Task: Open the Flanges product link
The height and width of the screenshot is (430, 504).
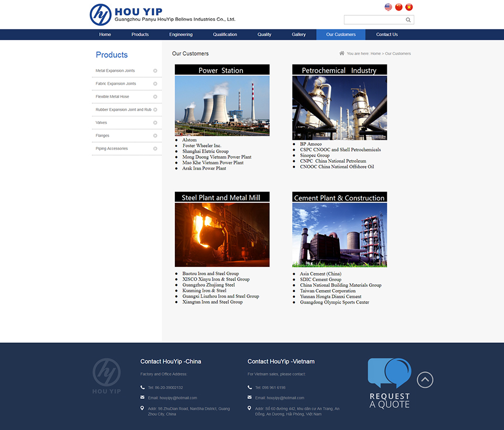Action: coord(102,135)
